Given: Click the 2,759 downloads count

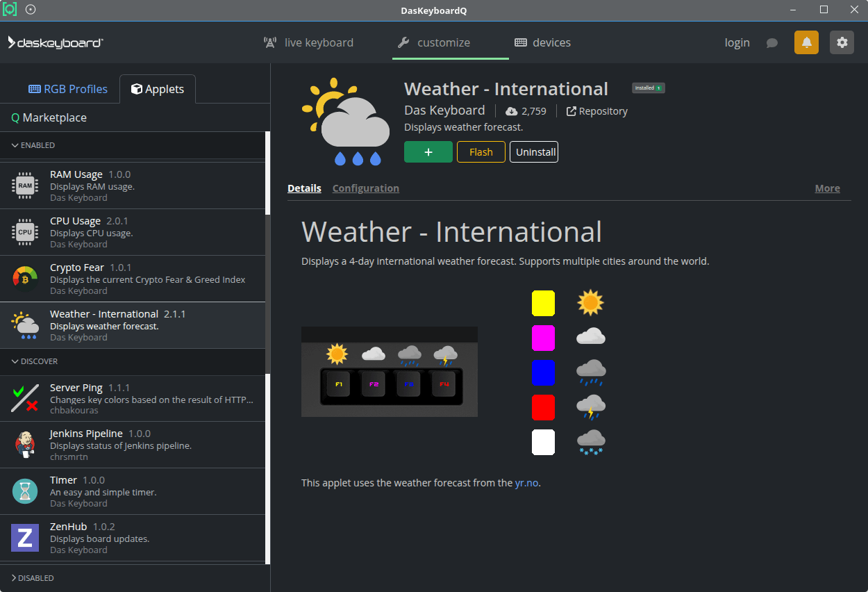Looking at the screenshot, I should coord(534,111).
